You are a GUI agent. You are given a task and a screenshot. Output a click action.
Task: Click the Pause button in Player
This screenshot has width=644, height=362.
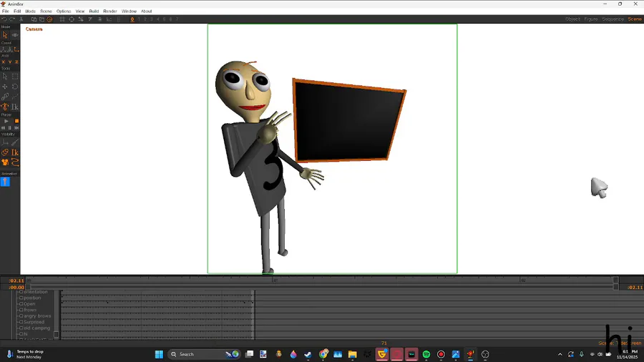click(x=10, y=127)
